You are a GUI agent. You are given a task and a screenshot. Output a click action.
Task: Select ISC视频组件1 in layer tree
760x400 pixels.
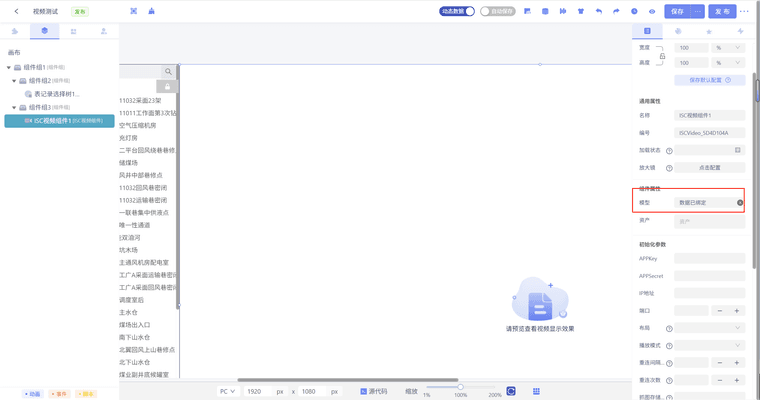tap(60, 121)
